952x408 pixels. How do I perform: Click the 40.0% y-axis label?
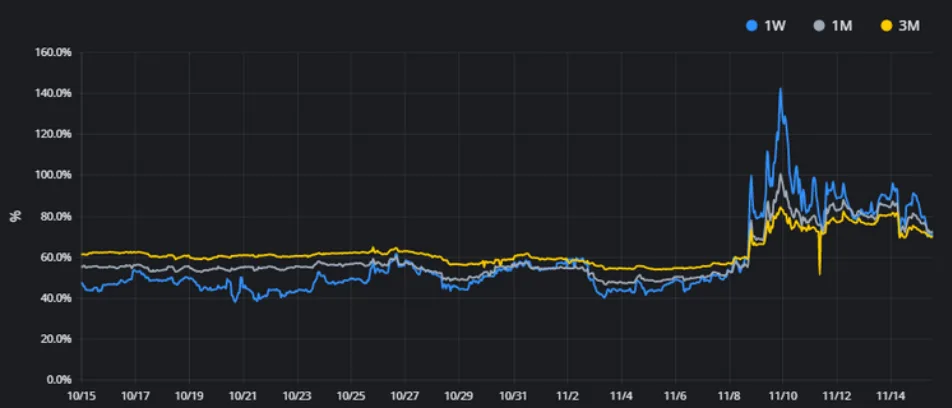[57, 298]
